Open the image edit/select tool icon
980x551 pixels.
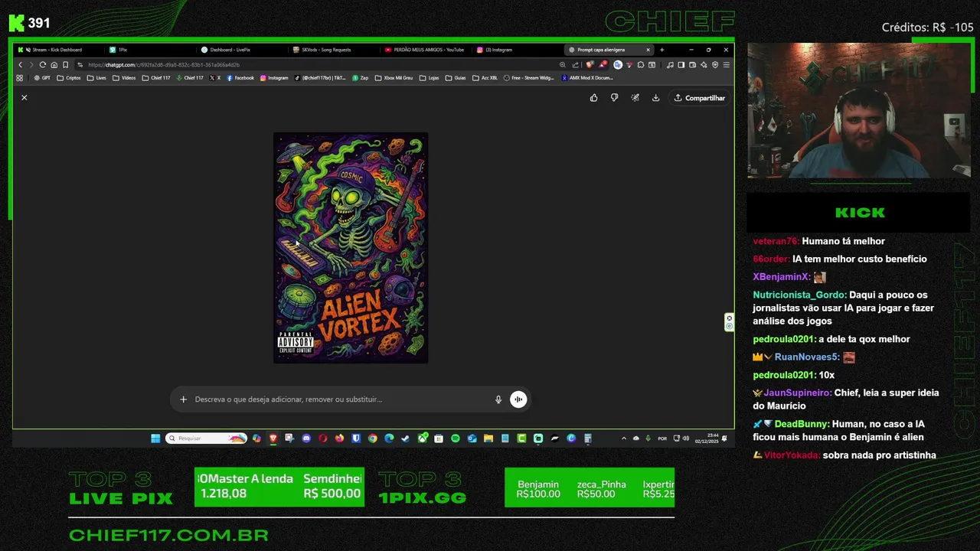635,98
